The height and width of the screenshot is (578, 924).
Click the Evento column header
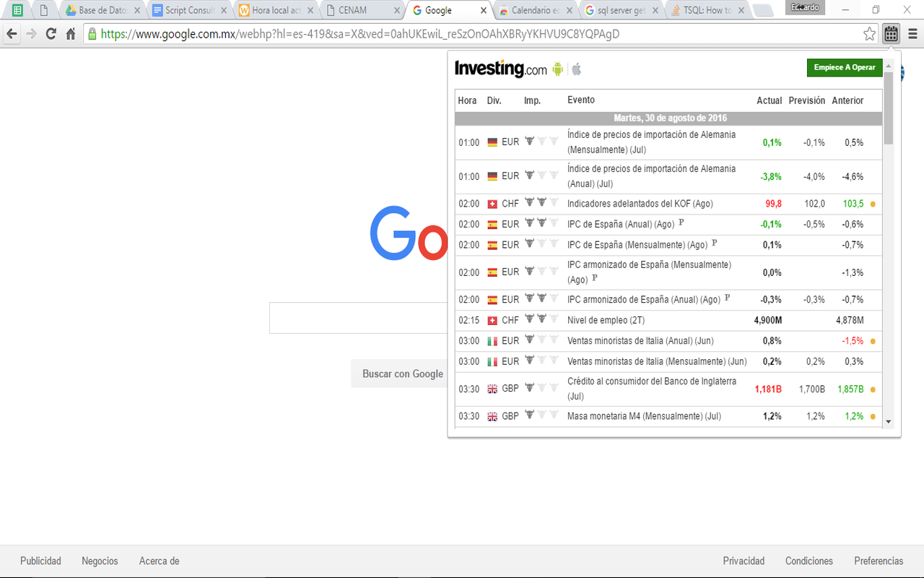(581, 100)
